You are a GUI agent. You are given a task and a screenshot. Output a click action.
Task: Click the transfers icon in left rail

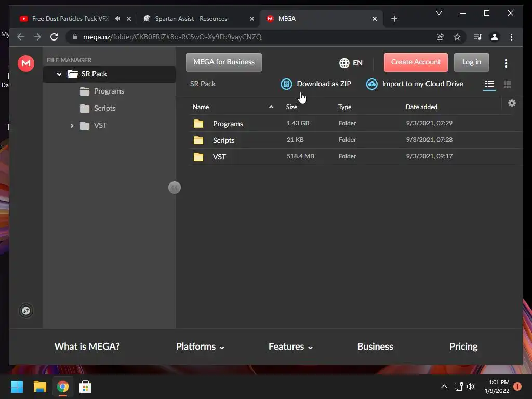click(26, 311)
